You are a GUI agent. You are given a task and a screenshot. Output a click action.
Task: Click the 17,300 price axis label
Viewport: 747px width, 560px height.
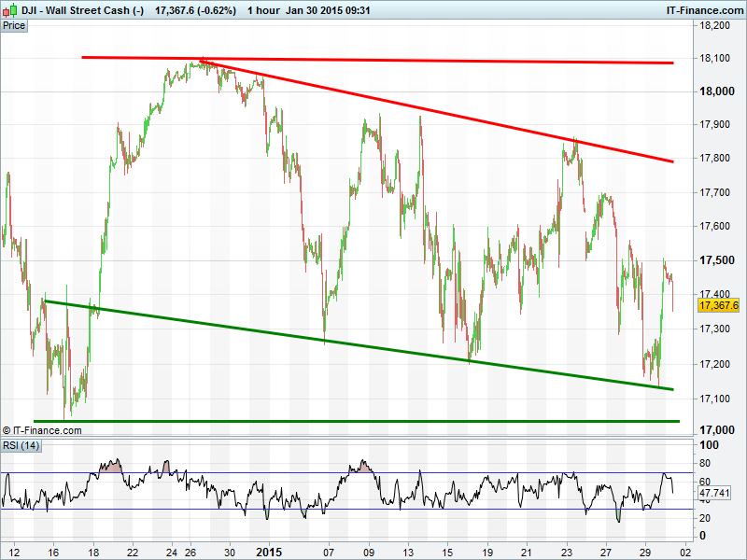coord(714,329)
